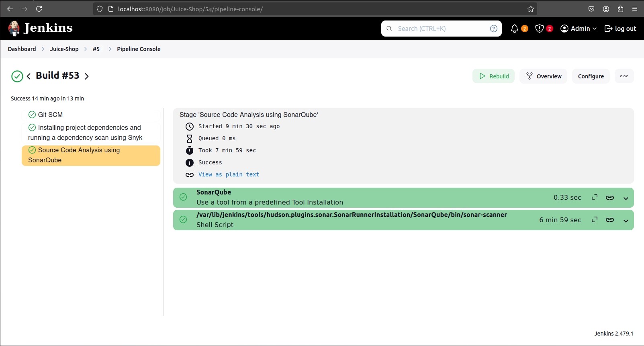Click the browser forward arrow

tap(25, 9)
